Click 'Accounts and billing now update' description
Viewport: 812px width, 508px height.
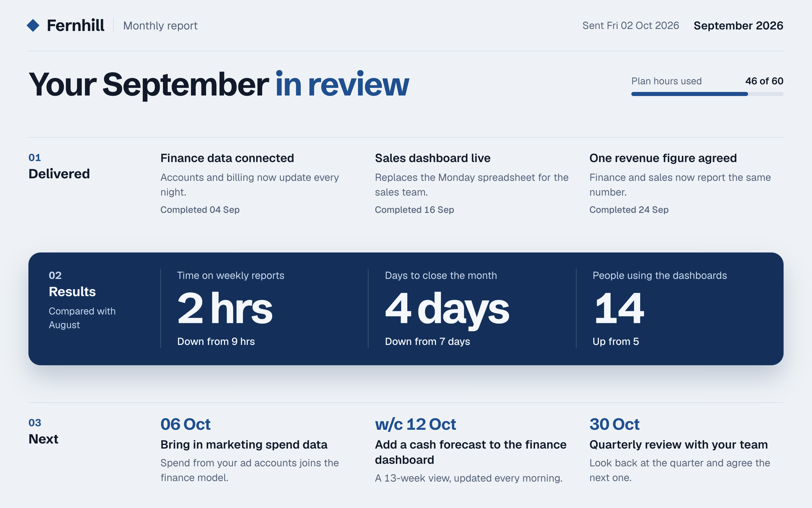coord(249,185)
